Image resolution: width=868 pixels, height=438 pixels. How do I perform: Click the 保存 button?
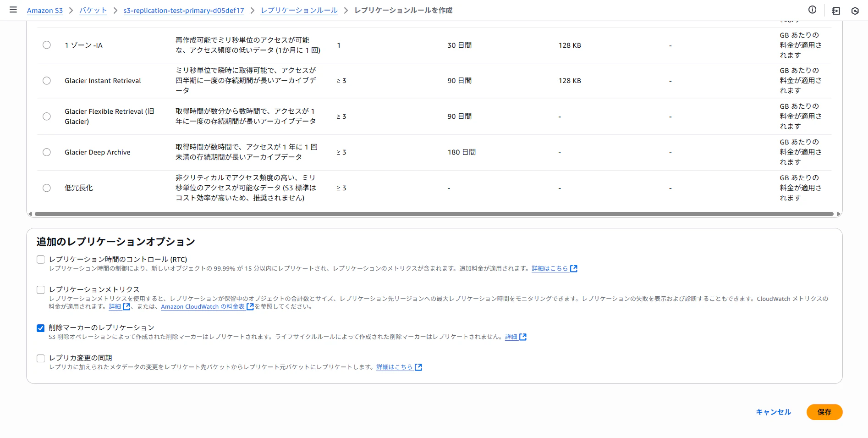[824, 412]
